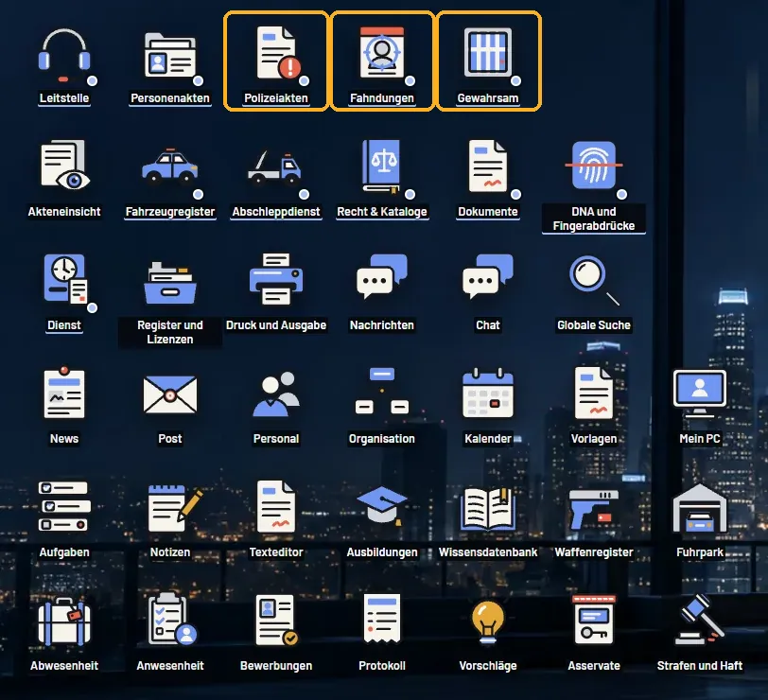Open the Vorlagen templates icon
The height and width of the screenshot is (700, 768).
coord(594,394)
